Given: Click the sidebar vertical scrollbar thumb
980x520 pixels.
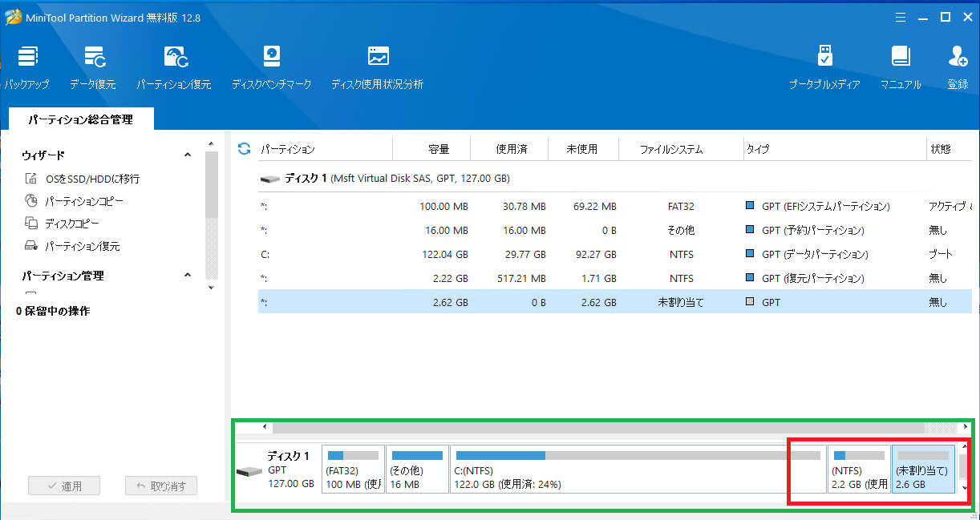Looking at the screenshot, I should (212, 184).
